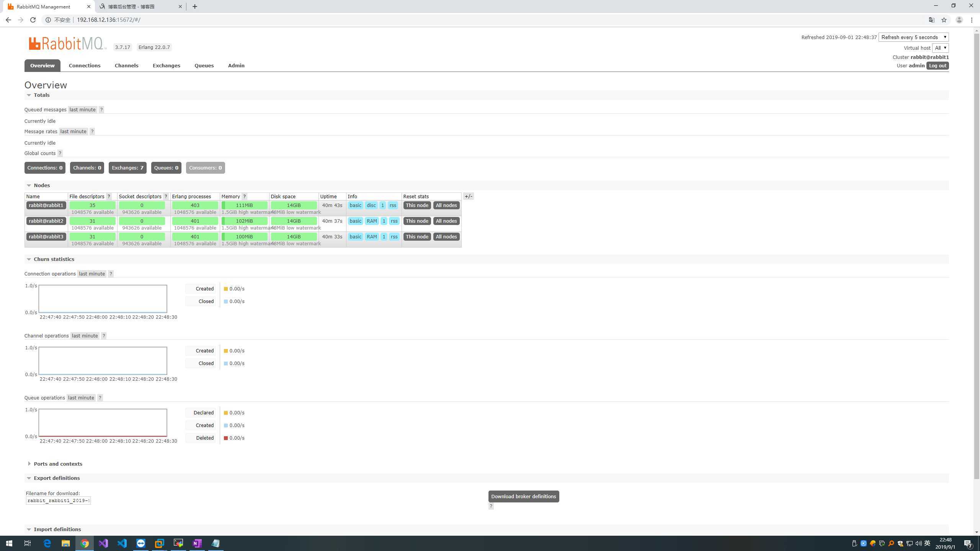This screenshot has height=551, width=980.
Task: Click the RabbitMQ logo
Action: coord(67,44)
